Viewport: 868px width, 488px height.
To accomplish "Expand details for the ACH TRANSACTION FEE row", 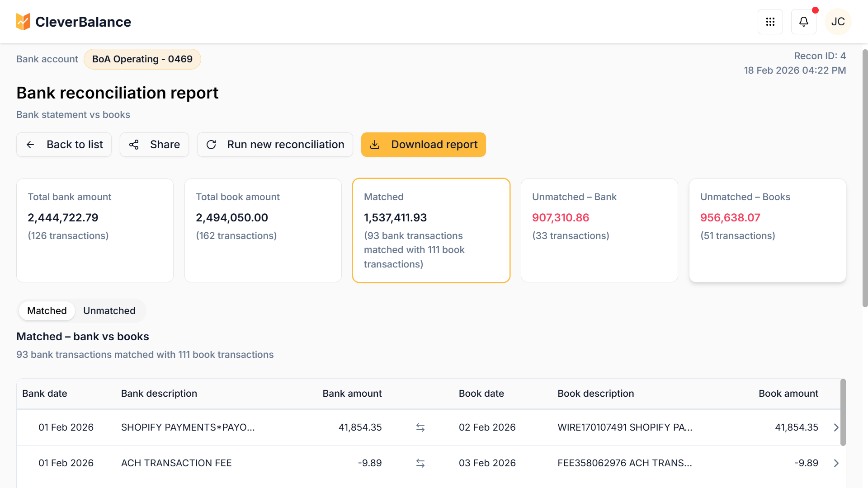I will pos(835,463).
